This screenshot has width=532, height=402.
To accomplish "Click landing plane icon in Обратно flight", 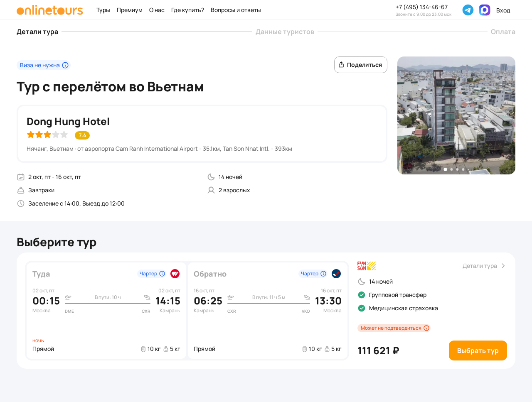I will [x=307, y=297].
